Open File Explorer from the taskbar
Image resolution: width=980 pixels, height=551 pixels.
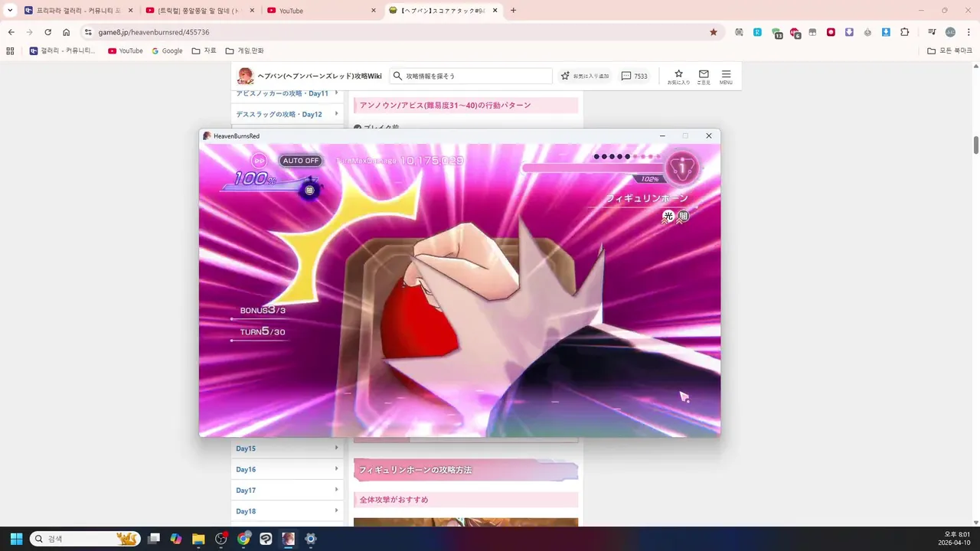[198, 539]
